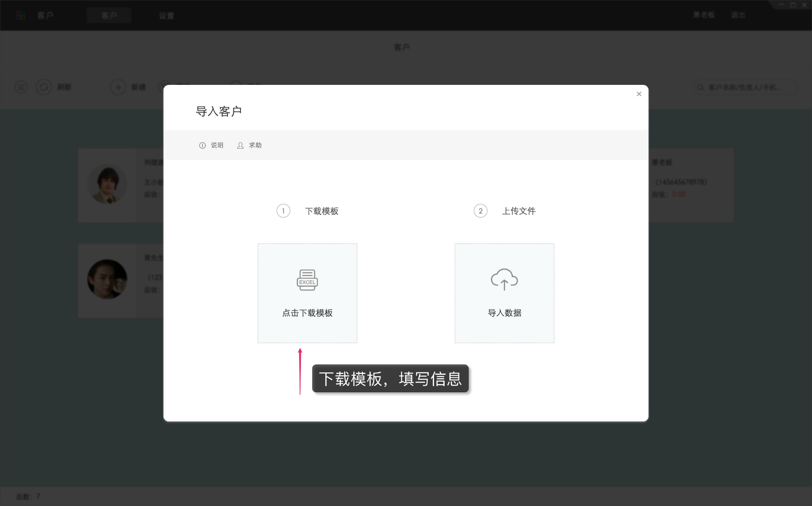Click the customer avatar of 王小姐
Screen dimensions: 812x506
tap(107, 185)
